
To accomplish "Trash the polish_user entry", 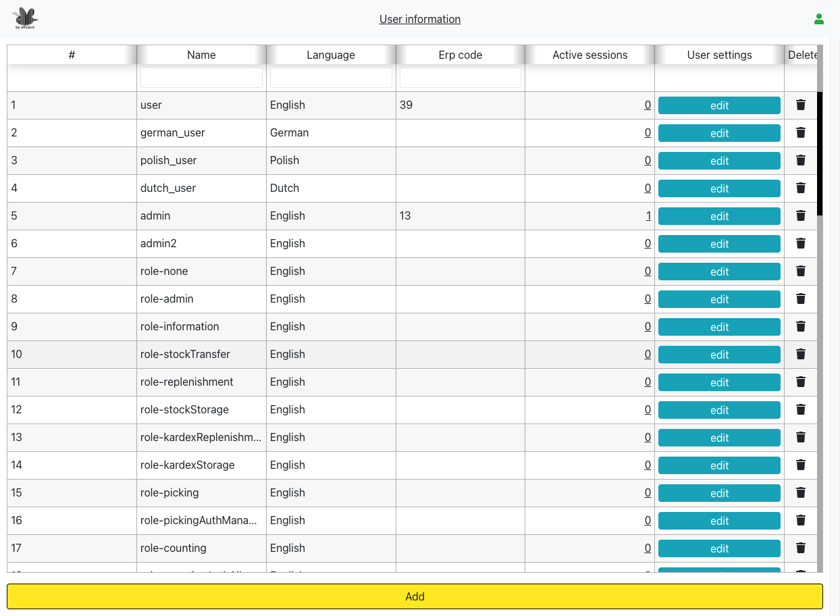I will [x=801, y=160].
